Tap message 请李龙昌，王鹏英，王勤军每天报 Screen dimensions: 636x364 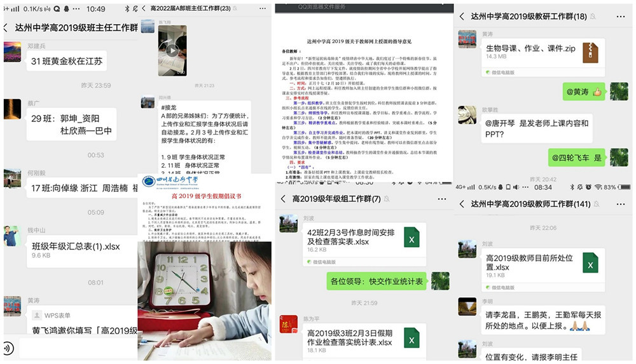click(543, 320)
